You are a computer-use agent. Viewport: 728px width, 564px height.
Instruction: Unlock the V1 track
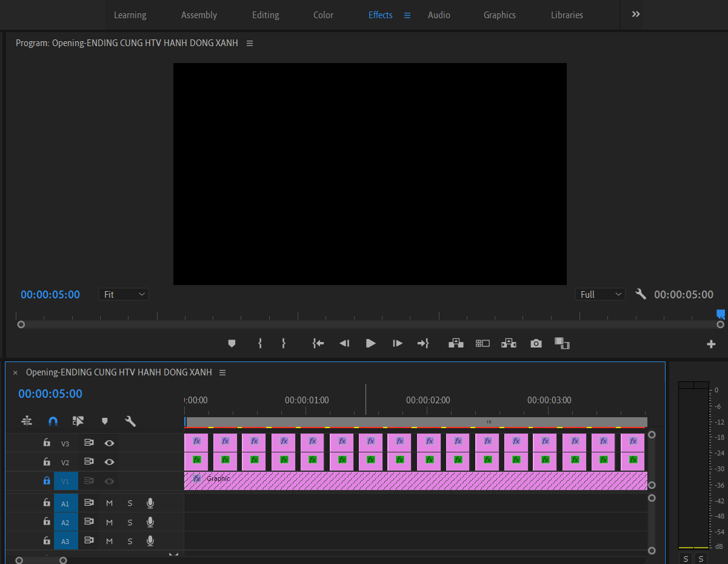[x=47, y=480]
